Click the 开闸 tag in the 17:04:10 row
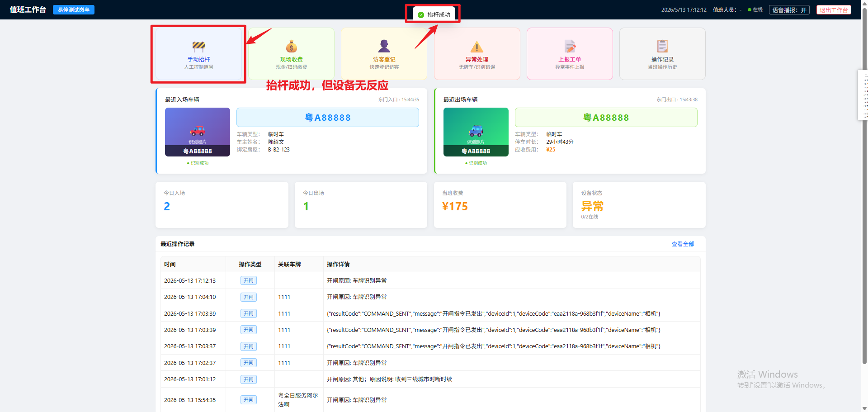Image resolution: width=868 pixels, height=412 pixels. [249, 297]
